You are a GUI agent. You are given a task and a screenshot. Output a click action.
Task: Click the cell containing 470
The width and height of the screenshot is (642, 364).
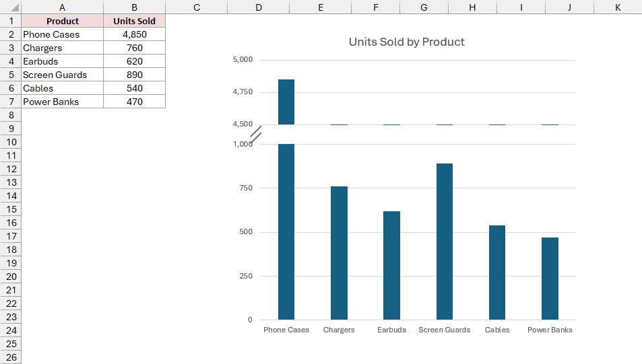pos(134,102)
